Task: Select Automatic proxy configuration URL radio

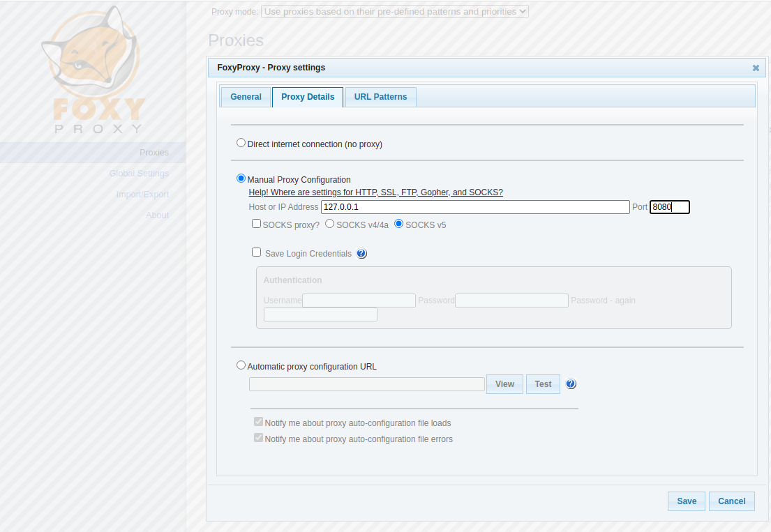Action: click(x=241, y=365)
